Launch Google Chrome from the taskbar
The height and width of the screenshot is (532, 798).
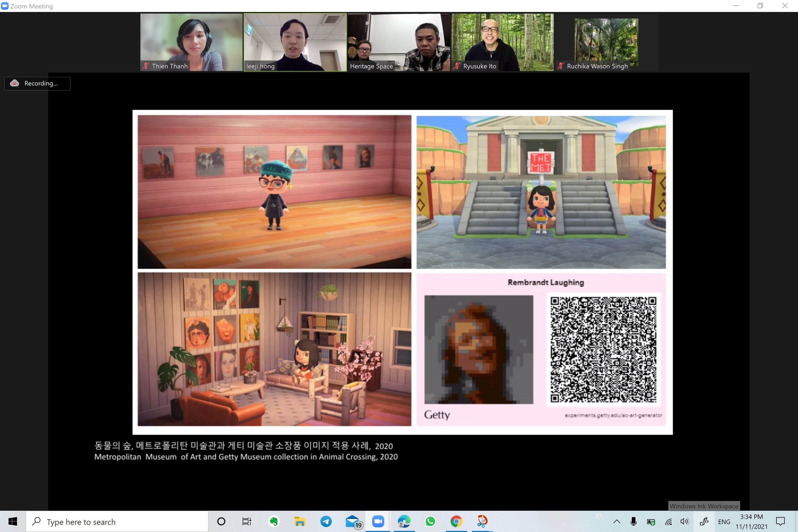tap(456, 521)
